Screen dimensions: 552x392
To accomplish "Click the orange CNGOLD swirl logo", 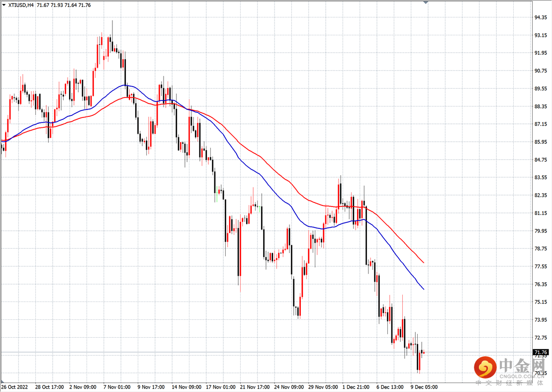I will coord(485,368).
